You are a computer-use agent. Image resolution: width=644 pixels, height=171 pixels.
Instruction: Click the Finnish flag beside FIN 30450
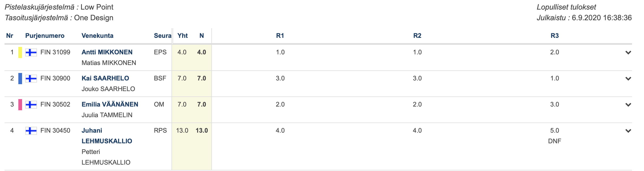pos(31,131)
